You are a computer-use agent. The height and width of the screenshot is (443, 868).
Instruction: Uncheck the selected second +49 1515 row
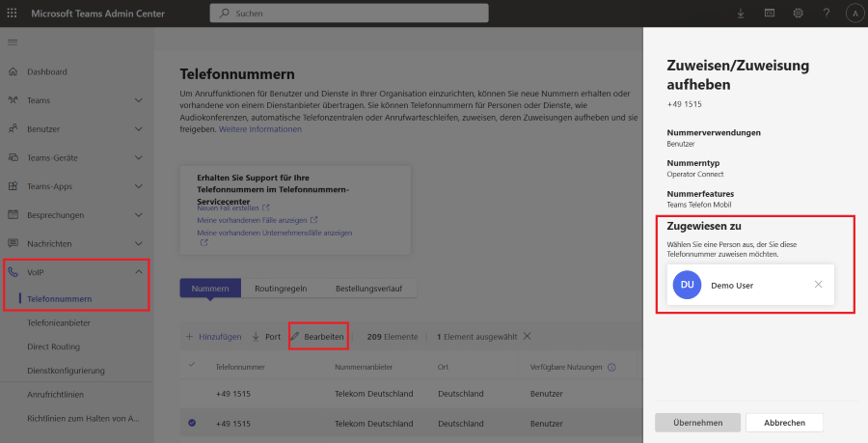[x=192, y=423]
